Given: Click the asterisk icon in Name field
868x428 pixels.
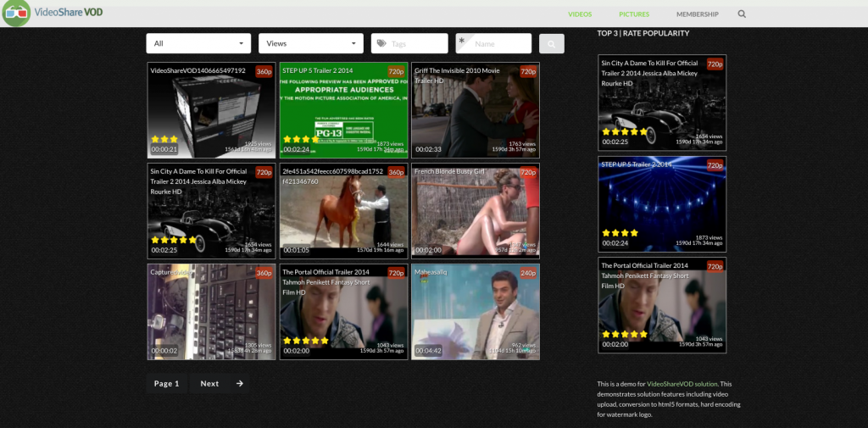Looking at the screenshot, I should tap(462, 41).
